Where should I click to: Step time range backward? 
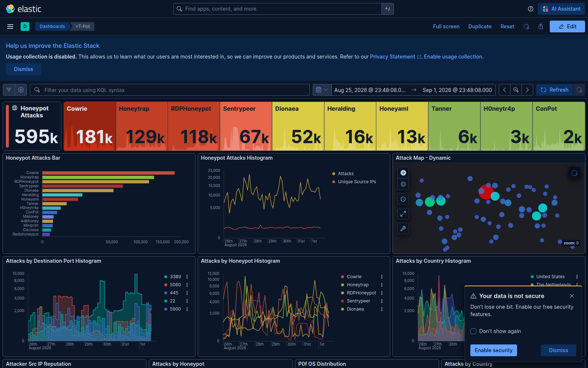(505, 90)
